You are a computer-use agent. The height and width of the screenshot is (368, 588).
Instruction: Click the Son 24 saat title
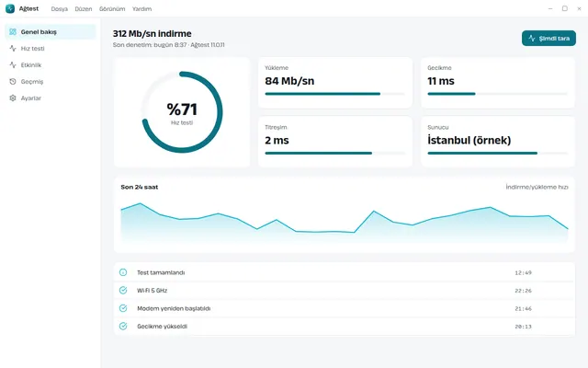tap(140, 187)
